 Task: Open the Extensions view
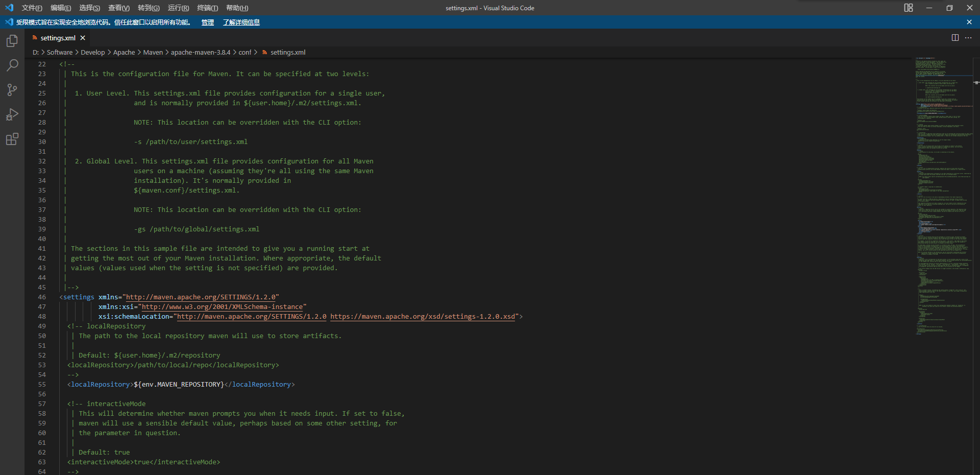tap(12, 139)
